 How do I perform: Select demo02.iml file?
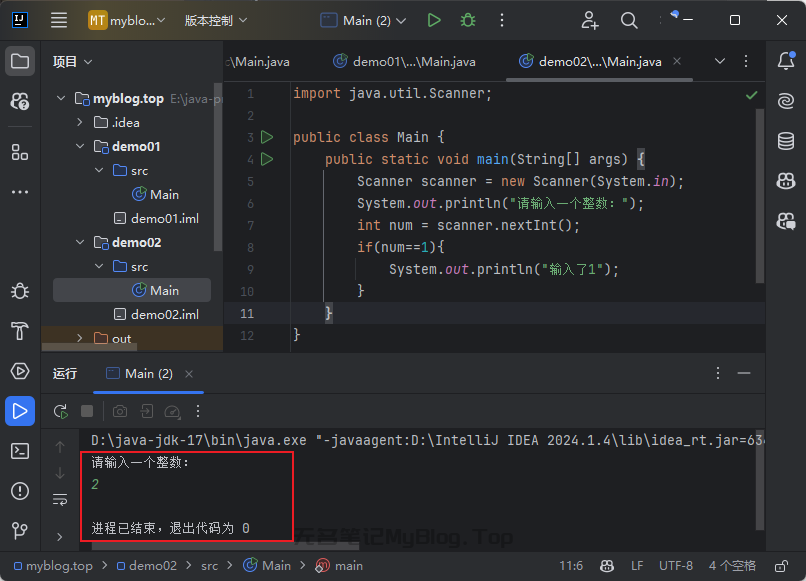point(156,314)
